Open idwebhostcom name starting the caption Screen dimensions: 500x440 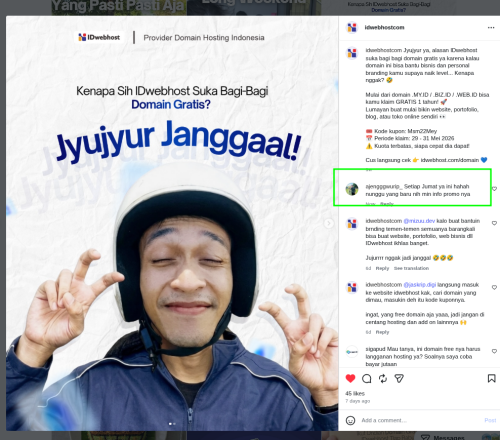pyautogui.click(x=384, y=50)
